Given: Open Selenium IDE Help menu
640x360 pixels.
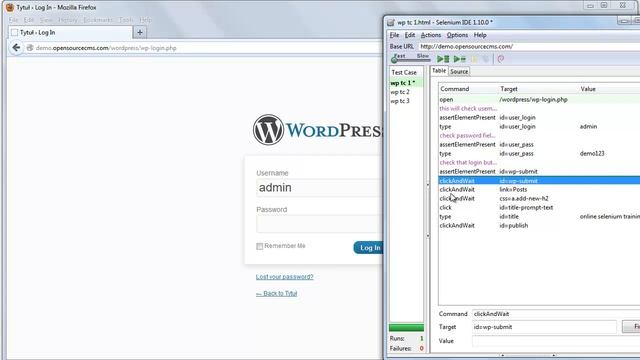Looking at the screenshot, I should click(480, 35).
